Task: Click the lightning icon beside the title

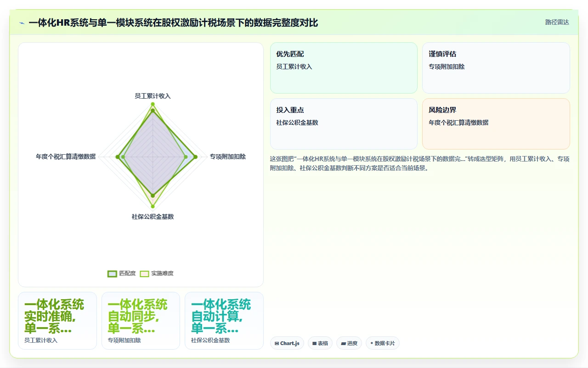Action: [22, 23]
